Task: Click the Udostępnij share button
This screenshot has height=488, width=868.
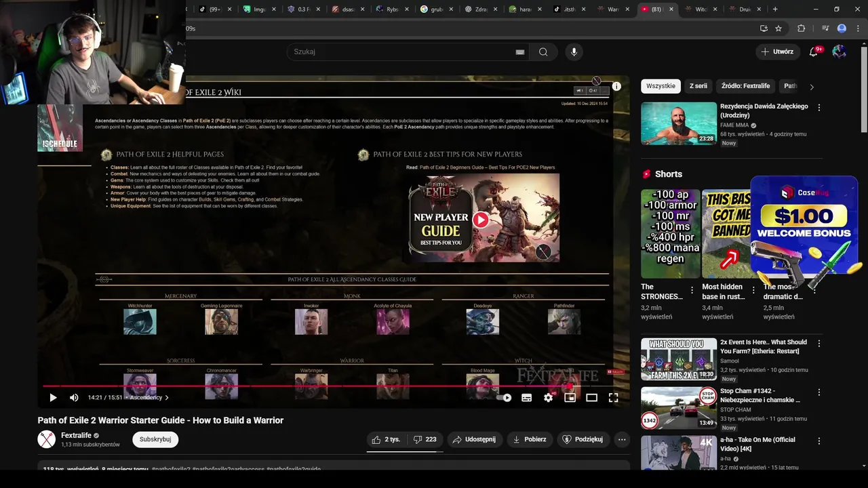Action: click(x=474, y=439)
